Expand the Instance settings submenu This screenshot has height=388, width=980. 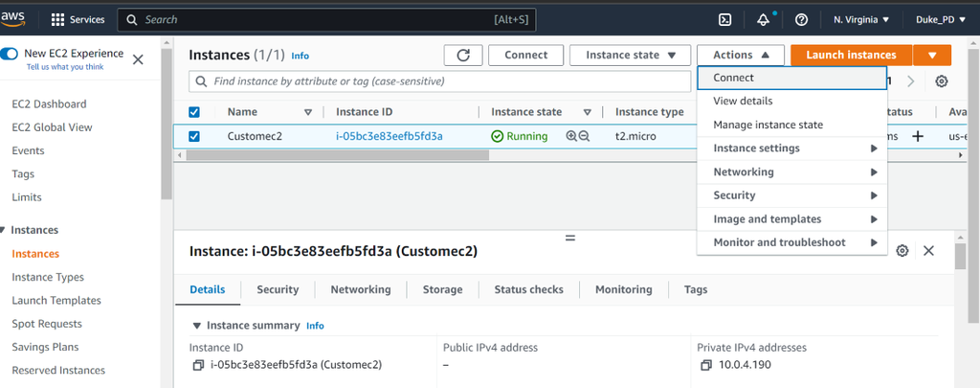tap(791, 148)
